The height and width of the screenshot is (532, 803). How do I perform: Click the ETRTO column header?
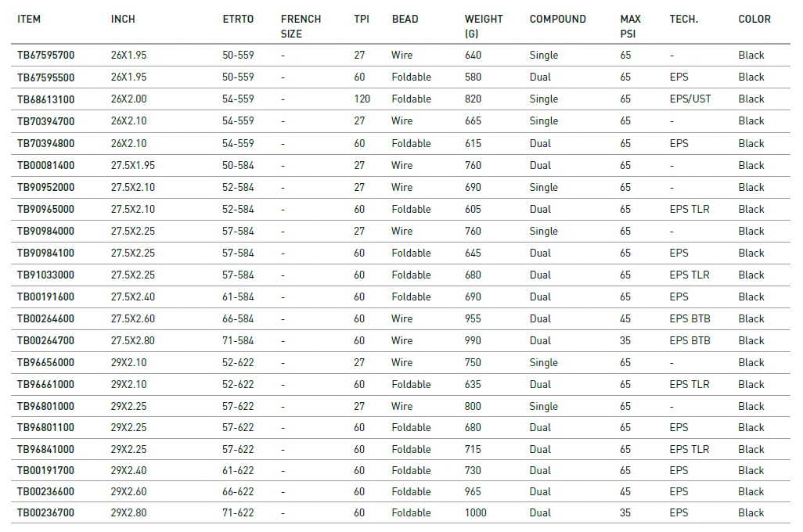click(x=238, y=19)
